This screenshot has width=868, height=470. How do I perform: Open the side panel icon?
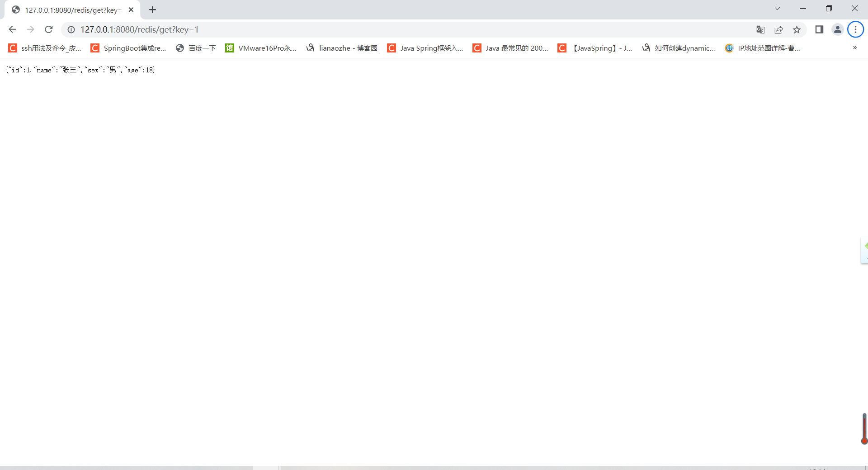pos(819,29)
